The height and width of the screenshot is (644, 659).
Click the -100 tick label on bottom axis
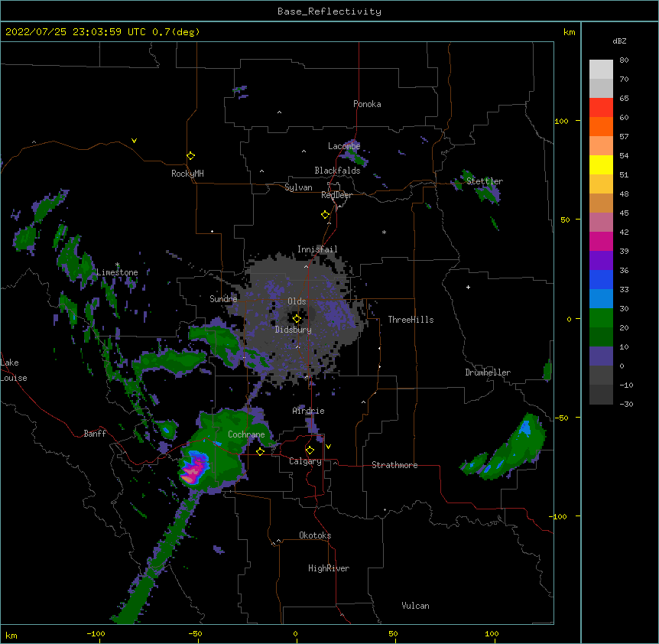click(x=96, y=634)
